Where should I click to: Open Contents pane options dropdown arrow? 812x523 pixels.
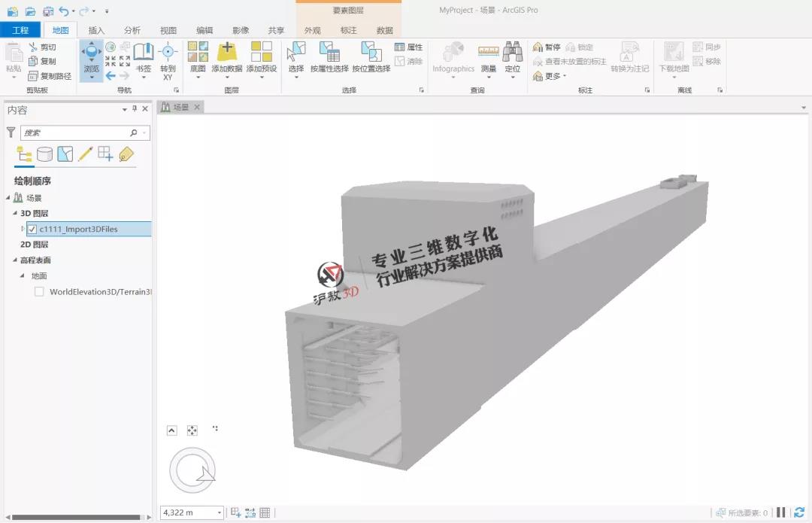tap(124, 109)
